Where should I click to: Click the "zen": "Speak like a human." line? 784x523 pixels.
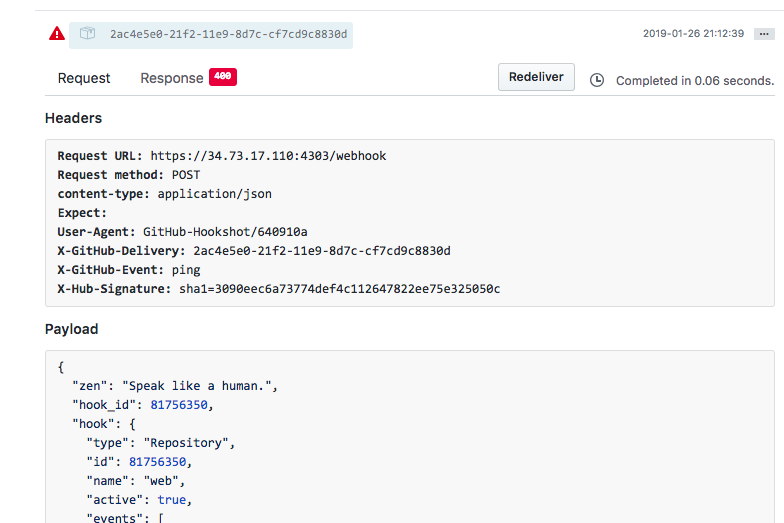click(175, 386)
